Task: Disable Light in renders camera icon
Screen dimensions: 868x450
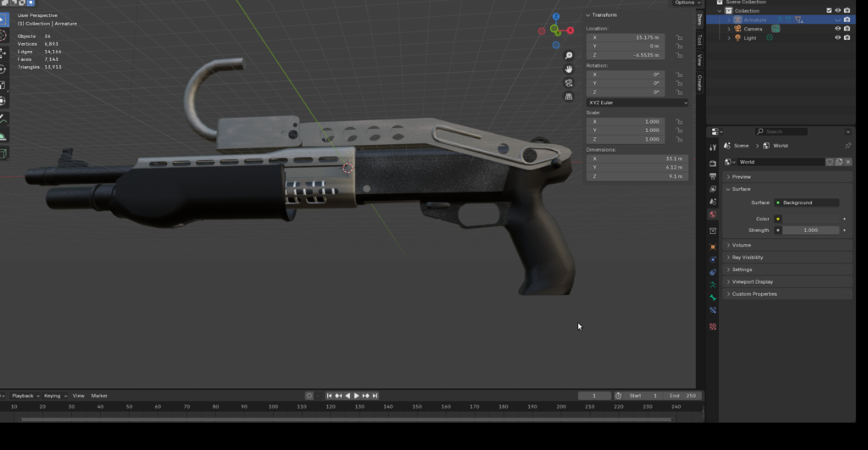Action: [x=847, y=37]
